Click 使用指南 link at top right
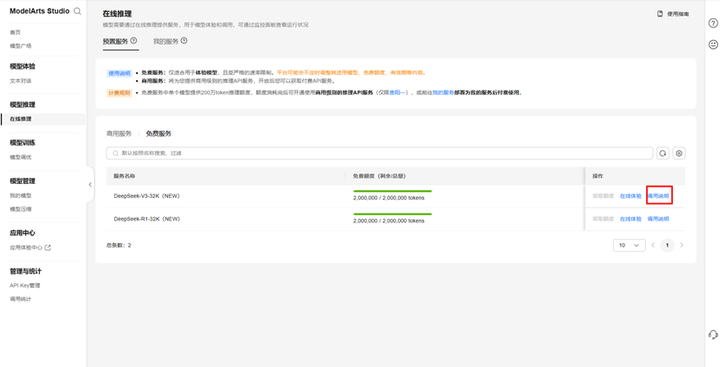 click(678, 14)
